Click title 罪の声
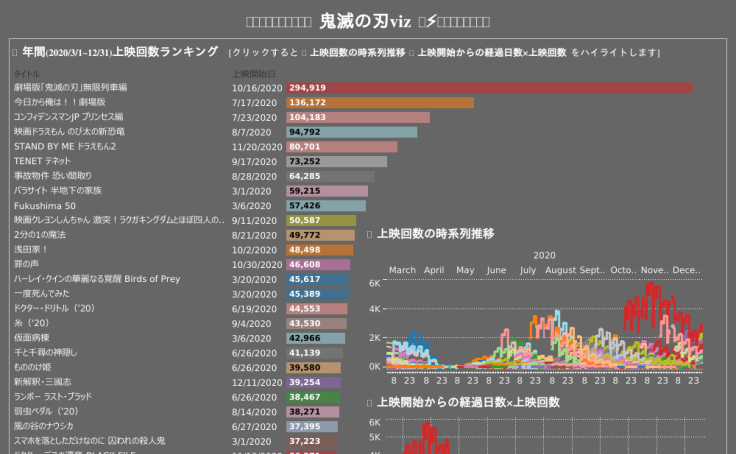The height and width of the screenshot is (454, 736). click(x=26, y=264)
